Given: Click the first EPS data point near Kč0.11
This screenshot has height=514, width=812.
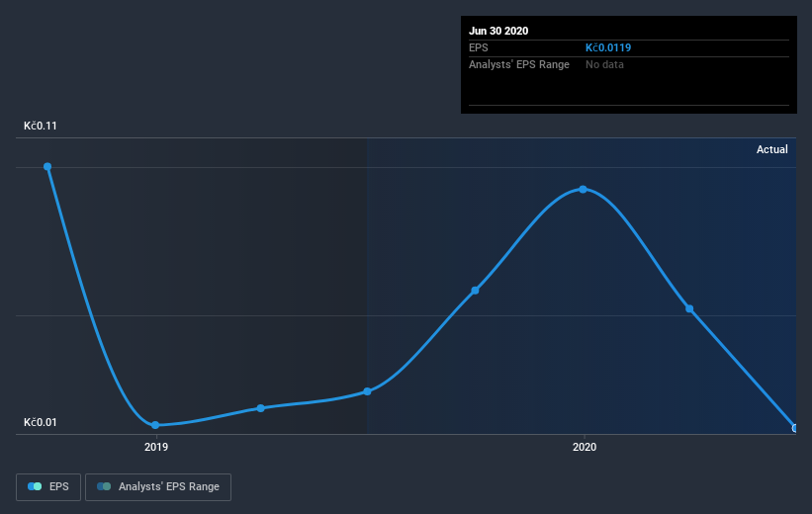Looking at the screenshot, I should click(x=47, y=167).
